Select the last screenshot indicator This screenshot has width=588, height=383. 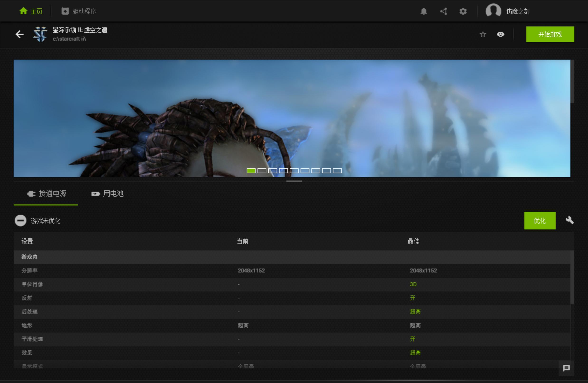pyautogui.click(x=337, y=171)
